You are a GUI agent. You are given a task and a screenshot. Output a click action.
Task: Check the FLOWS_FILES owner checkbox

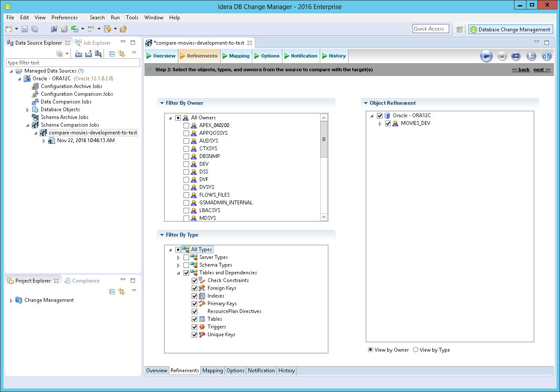[x=186, y=195]
